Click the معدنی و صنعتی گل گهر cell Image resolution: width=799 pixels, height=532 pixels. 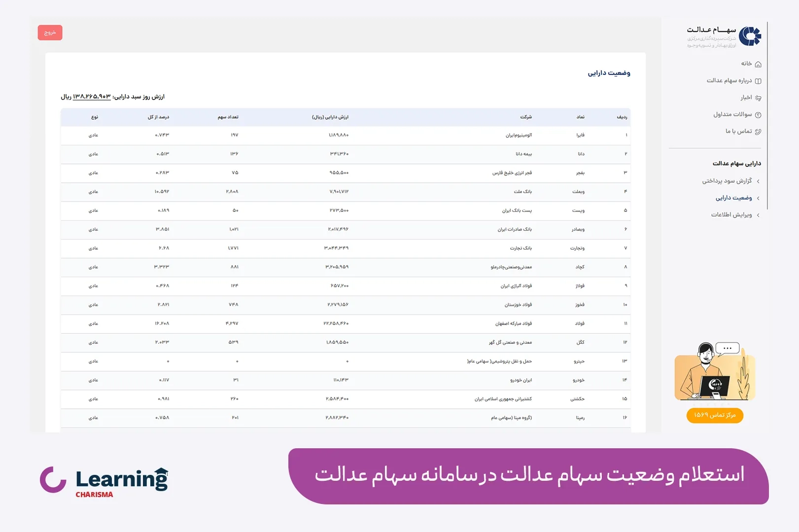click(x=510, y=342)
